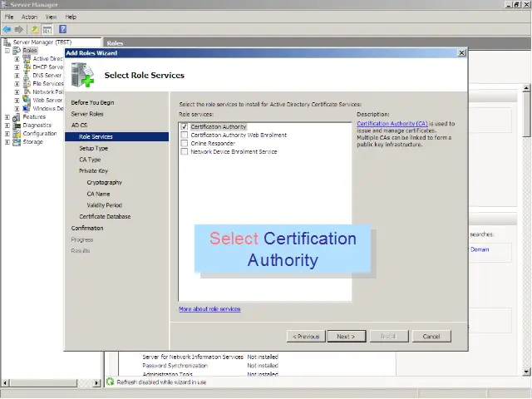
Task: Select Confirmation wizard step
Action: 87,228
